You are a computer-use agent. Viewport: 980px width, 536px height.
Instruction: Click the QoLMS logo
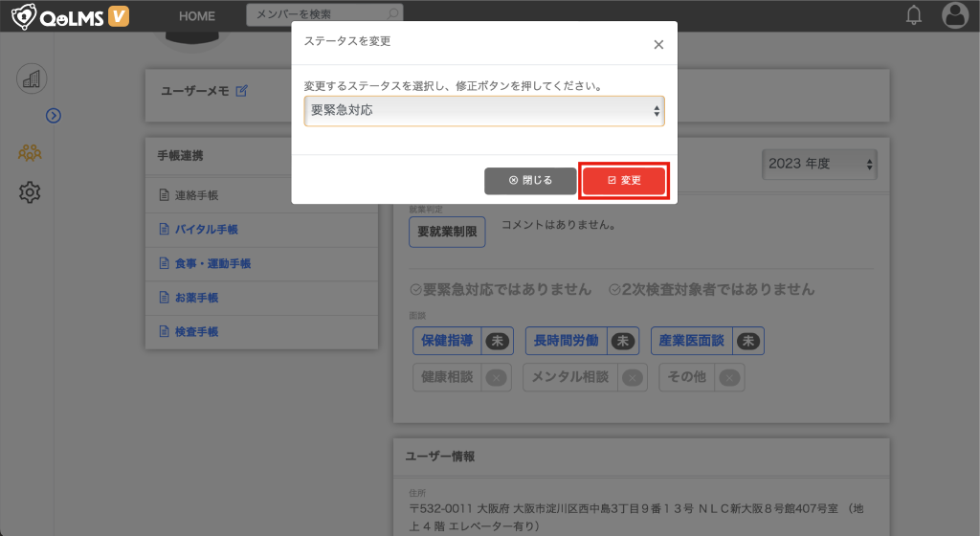[x=70, y=15]
